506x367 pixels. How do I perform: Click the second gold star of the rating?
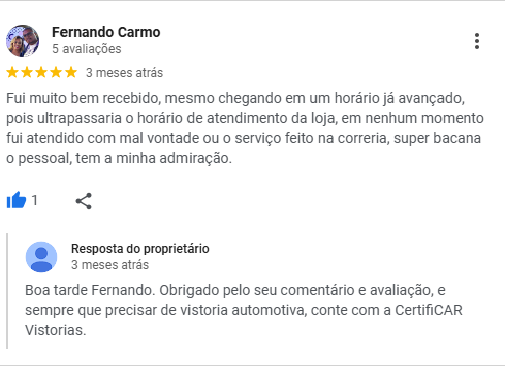coord(27,72)
